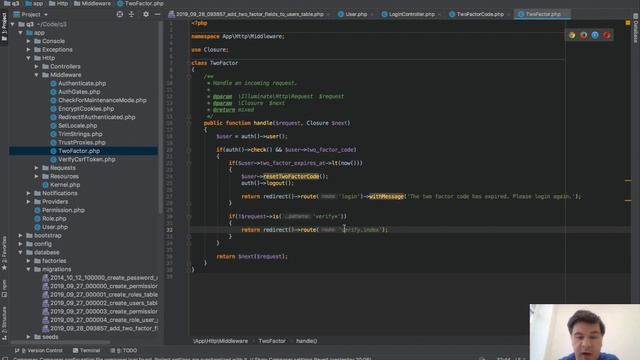Click the TwoFactor breadcrumb below the editor
This screenshot has width=640, height=360.
pos(272,341)
